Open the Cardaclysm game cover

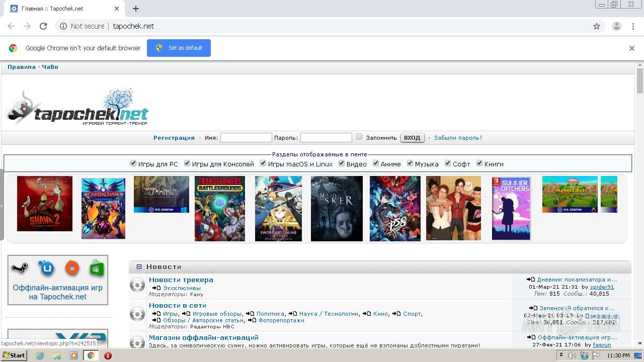point(103,209)
